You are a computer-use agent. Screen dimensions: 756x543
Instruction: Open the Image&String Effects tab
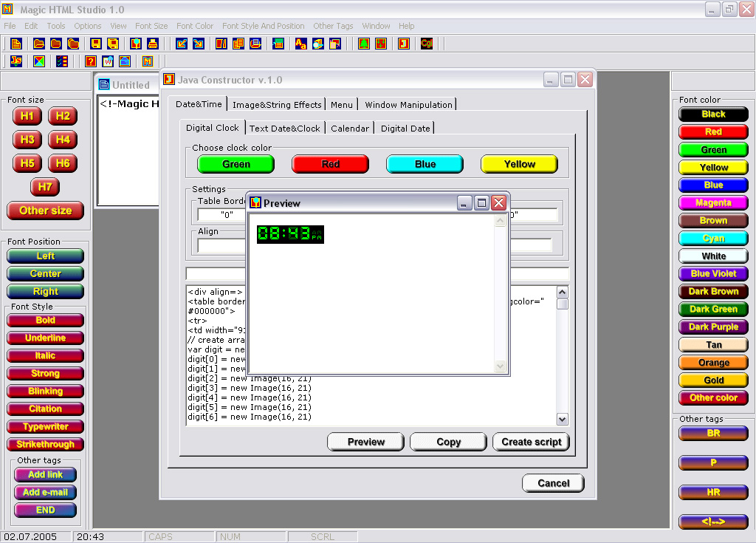277,105
